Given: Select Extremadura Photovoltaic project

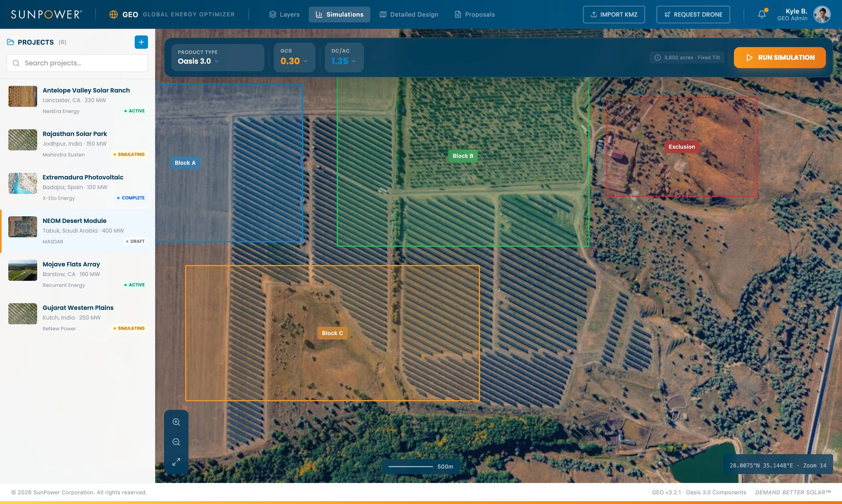Looking at the screenshot, I should tap(77, 188).
